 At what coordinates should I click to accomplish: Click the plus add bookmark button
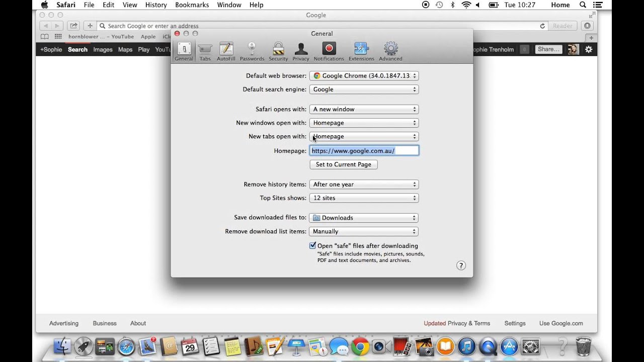90,26
